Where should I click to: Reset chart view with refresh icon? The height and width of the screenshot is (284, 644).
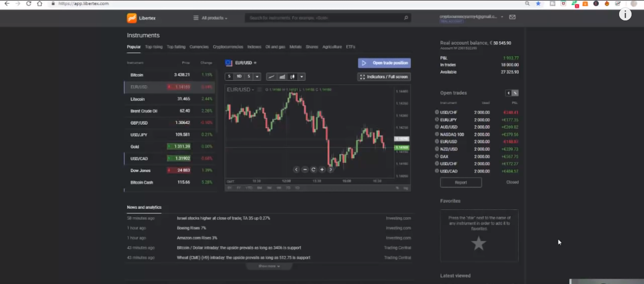(x=314, y=169)
